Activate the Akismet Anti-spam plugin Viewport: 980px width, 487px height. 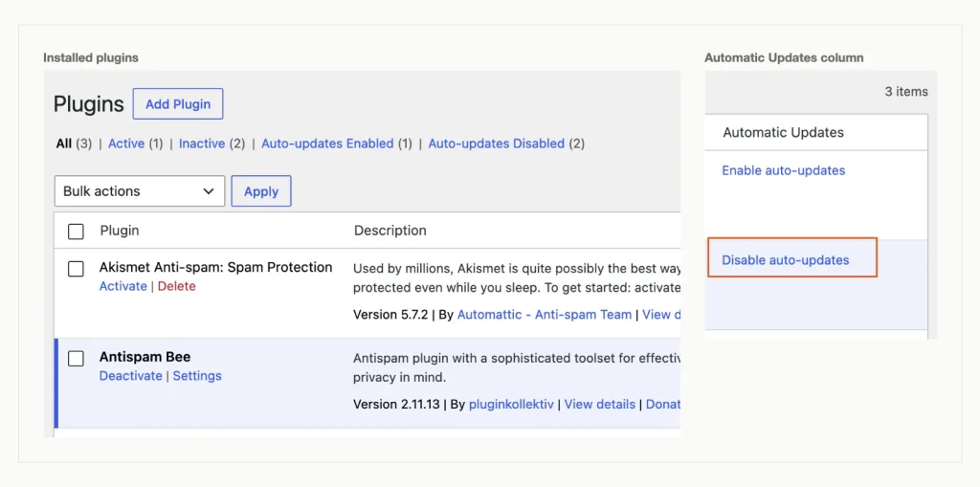tap(123, 286)
